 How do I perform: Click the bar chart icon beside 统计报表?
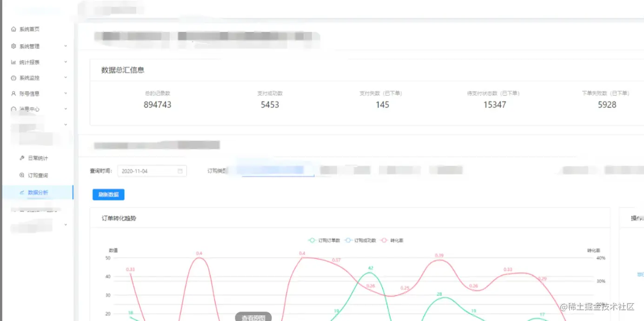click(13, 62)
